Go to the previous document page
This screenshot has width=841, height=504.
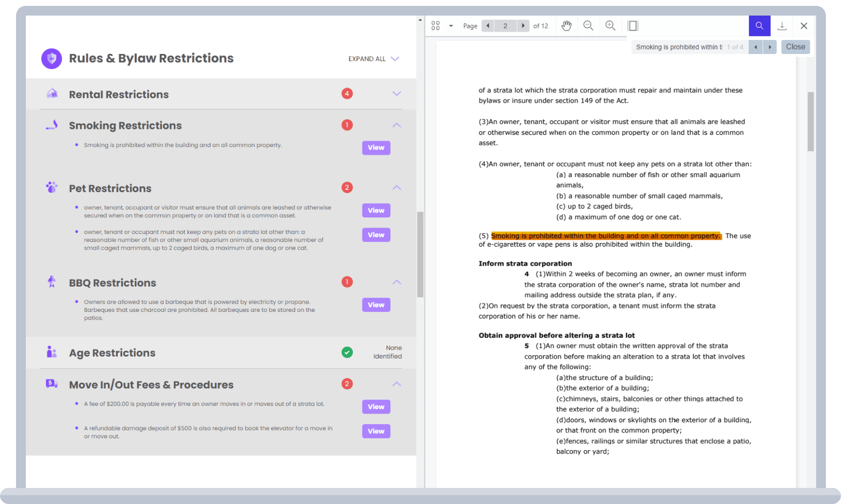(x=488, y=26)
